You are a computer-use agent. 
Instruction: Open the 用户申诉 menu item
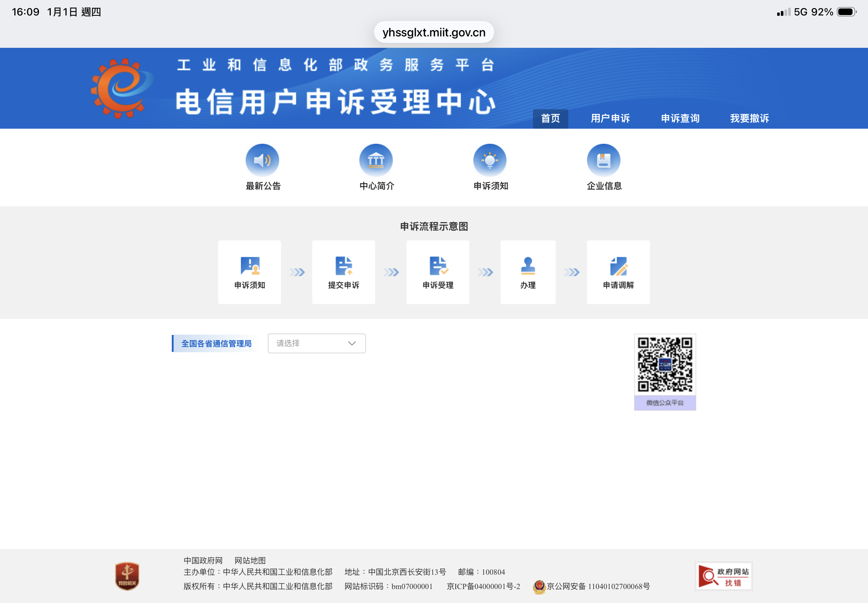(x=610, y=119)
